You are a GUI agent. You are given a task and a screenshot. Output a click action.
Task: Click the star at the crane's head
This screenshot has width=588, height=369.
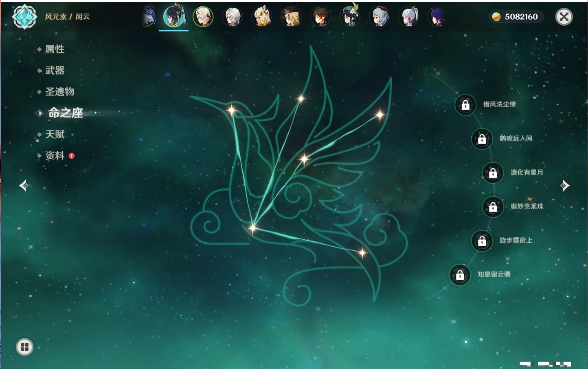pos(231,110)
